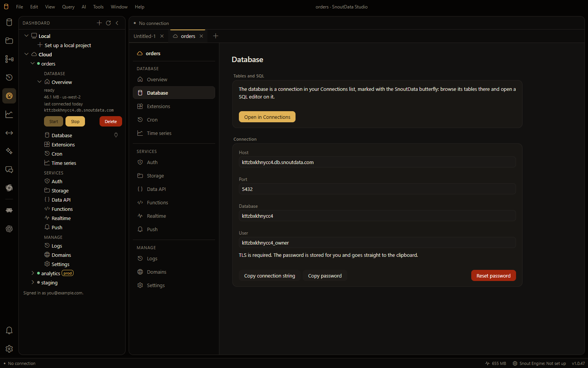Screen dimensions: 588x368
Task: Click the plus icon in the Dashboard header
Action: [x=99, y=23]
